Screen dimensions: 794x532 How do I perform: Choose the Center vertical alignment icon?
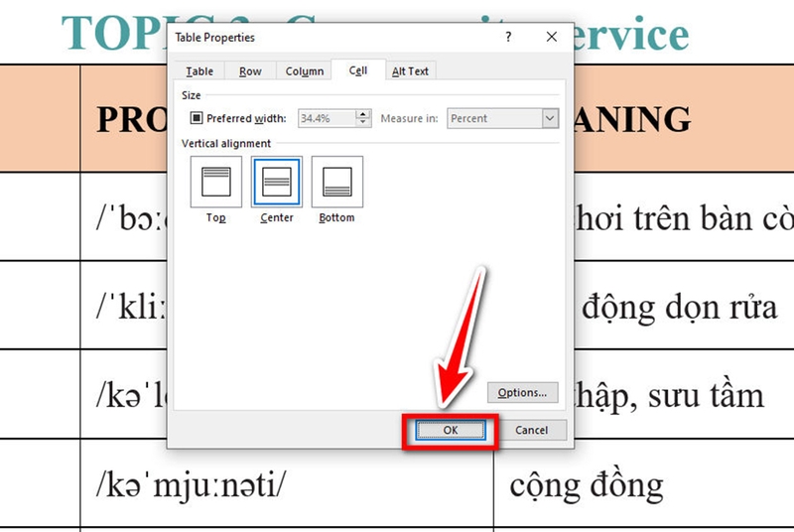click(277, 182)
